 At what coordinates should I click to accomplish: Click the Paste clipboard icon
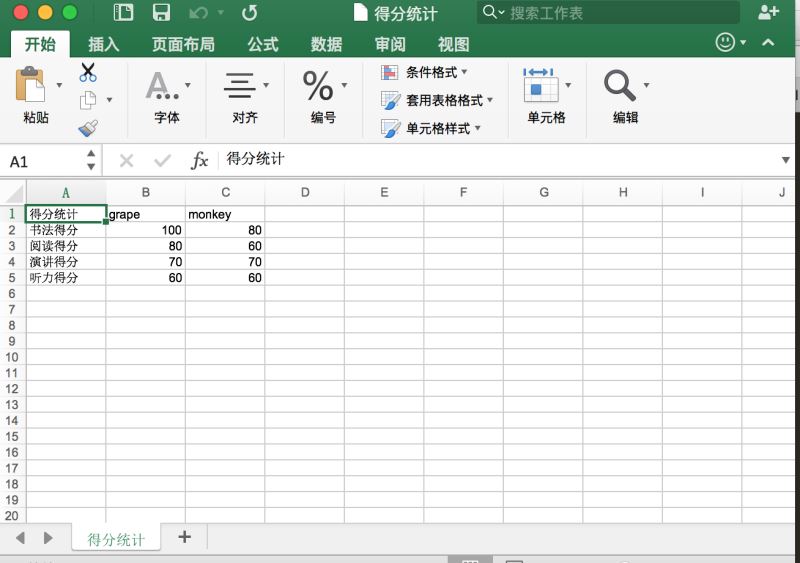[30, 84]
